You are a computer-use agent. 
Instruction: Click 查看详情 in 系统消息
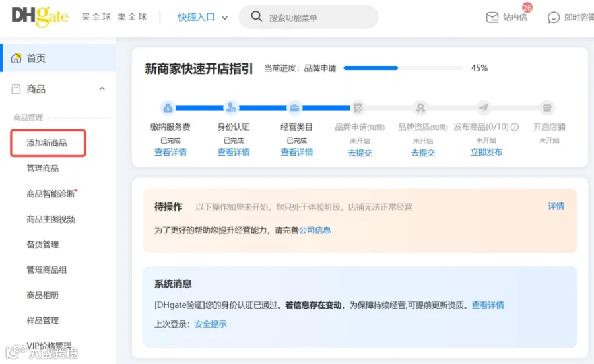(488, 305)
